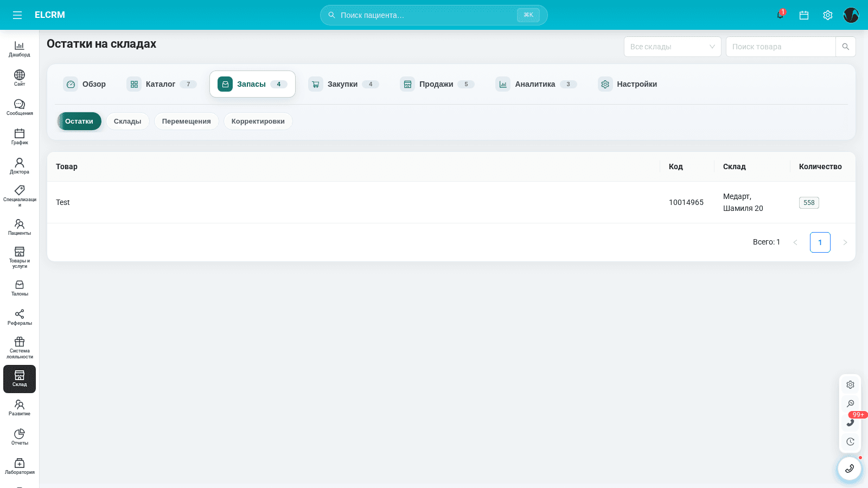This screenshot has height=488, width=868.
Task: Click the round call button
Action: click(850, 468)
